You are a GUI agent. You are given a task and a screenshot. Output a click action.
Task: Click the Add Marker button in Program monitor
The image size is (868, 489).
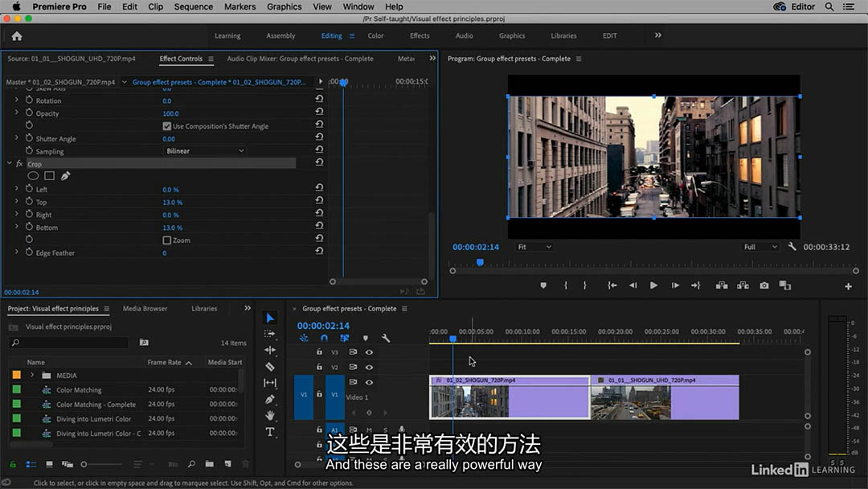pos(543,286)
